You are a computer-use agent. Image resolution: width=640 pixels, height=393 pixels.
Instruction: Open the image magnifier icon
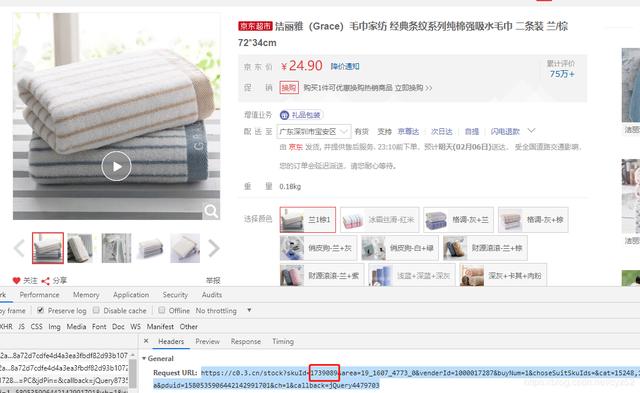point(211,211)
